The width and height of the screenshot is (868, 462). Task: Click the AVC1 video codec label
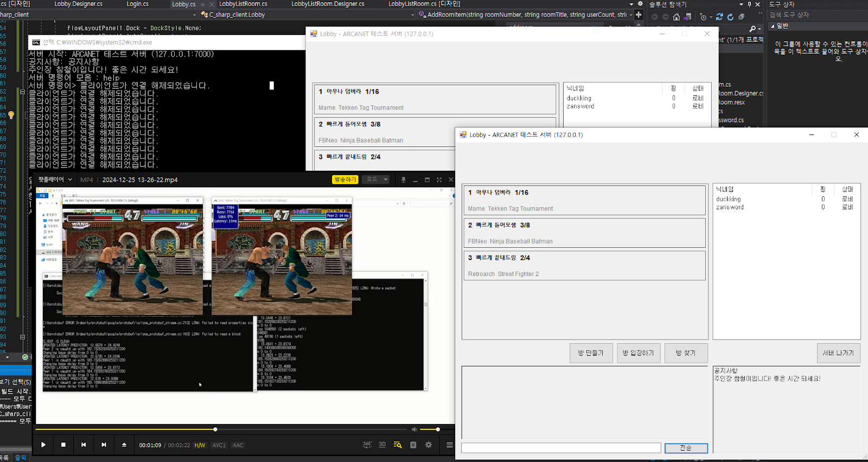[219, 445]
